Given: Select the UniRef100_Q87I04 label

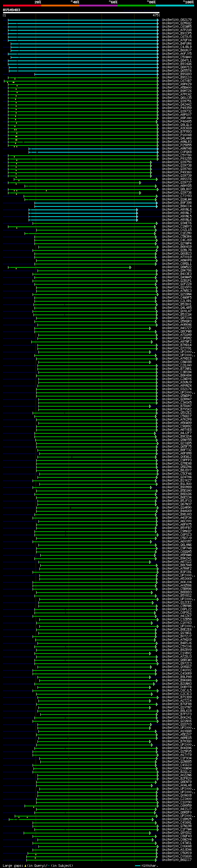Looking at the screenshot, I should 177,318.
